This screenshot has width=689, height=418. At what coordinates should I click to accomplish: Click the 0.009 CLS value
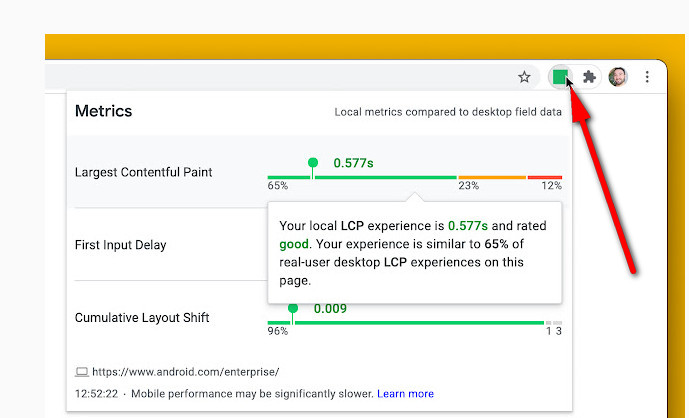pyautogui.click(x=330, y=309)
